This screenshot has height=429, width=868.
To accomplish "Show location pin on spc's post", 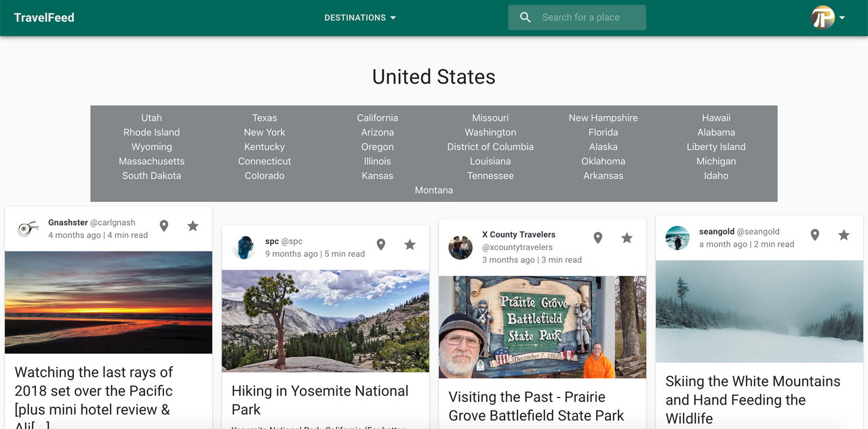I will (x=381, y=245).
